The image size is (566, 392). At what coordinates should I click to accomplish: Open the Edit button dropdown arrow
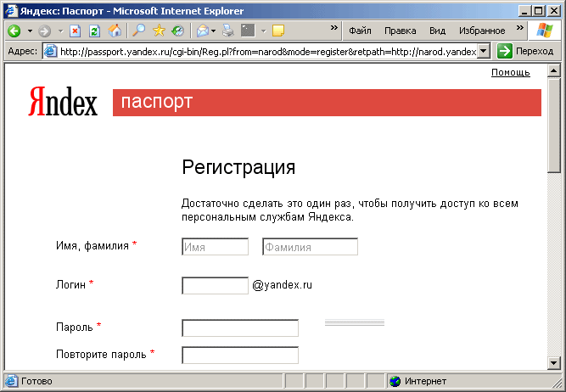coord(264,31)
